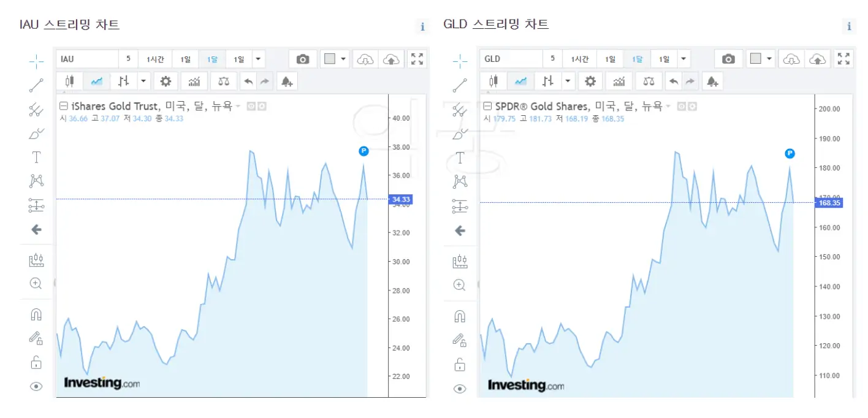
Task: Click the background color swatch on IAU toolbar
Action: point(331,58)
